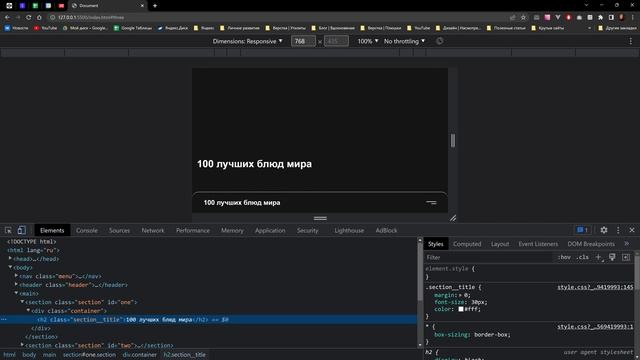Viewport: 640px width, 360px height.
Task: Switch to the Lighthouse tab
Action: click(x=349, y=230)
